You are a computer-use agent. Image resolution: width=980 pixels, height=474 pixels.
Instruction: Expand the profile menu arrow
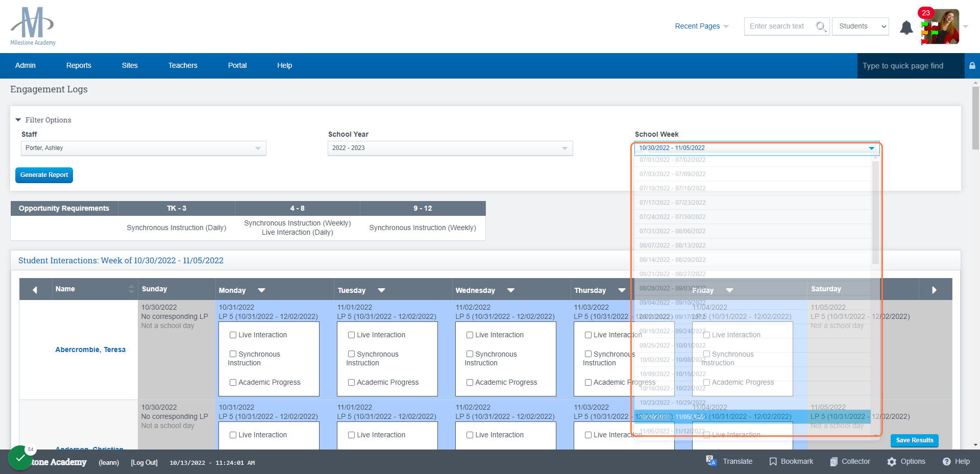(966, 27)
